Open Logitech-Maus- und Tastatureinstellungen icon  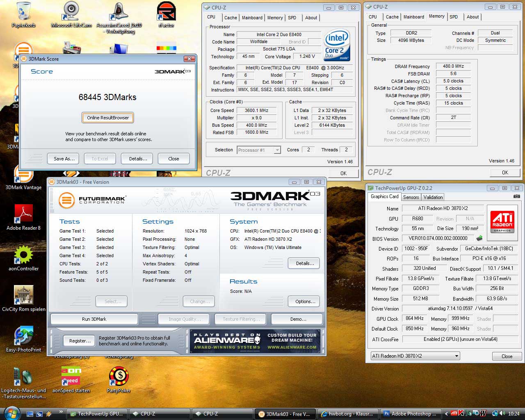coord(23,383)
